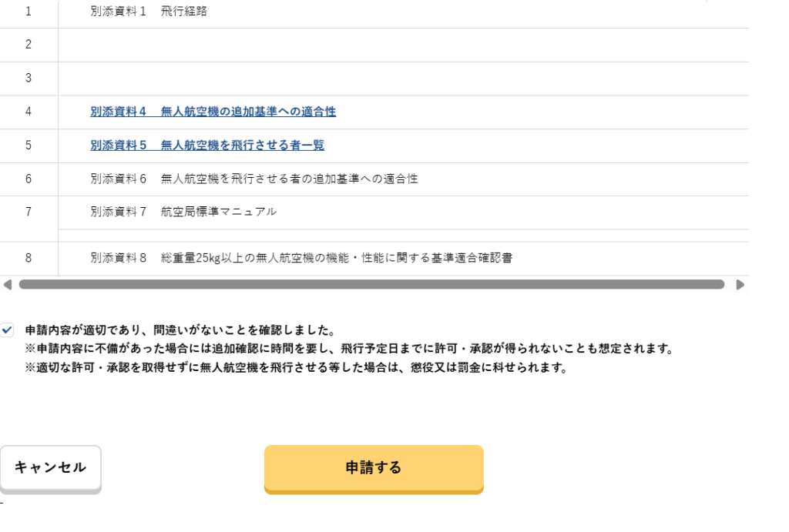Viewport: 789px width, 532px height.
Task: Click row number 8 cell
Action: coord(29,258)
